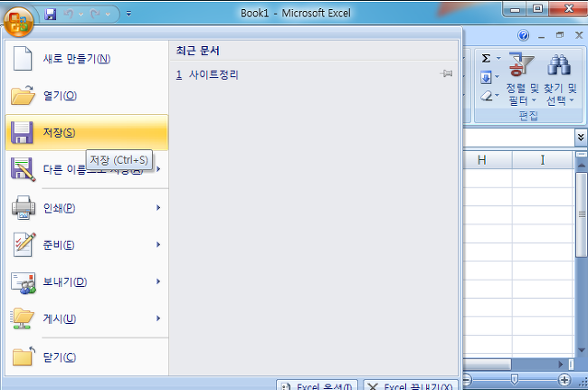The image size is (588, 390).
Task: Click the 게시(U) folder icon
Action: click(x=23, y=319)
